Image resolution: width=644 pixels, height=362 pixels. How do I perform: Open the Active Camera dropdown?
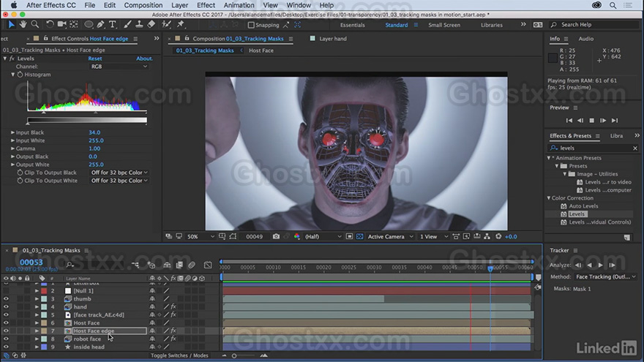(x=390, y=236)
